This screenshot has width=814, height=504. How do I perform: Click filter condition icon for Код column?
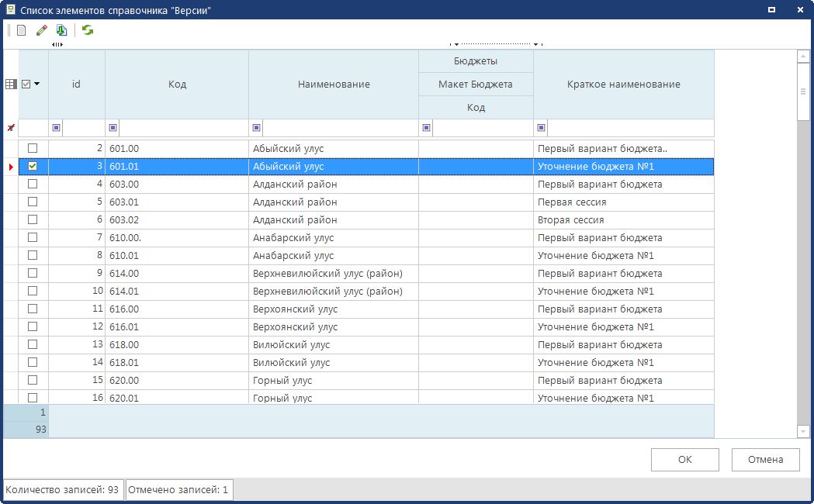(113, 128)
